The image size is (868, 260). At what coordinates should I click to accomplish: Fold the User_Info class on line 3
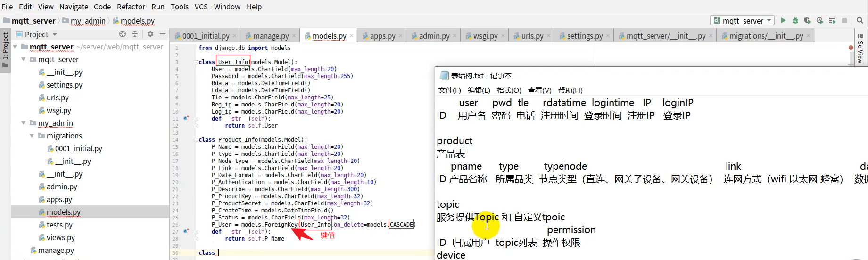(x=195, y=62)
